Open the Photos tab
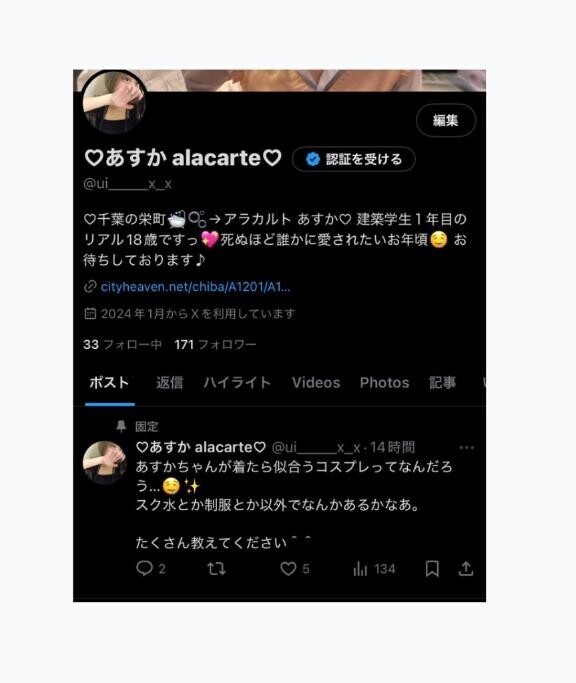 click(384, 382)
